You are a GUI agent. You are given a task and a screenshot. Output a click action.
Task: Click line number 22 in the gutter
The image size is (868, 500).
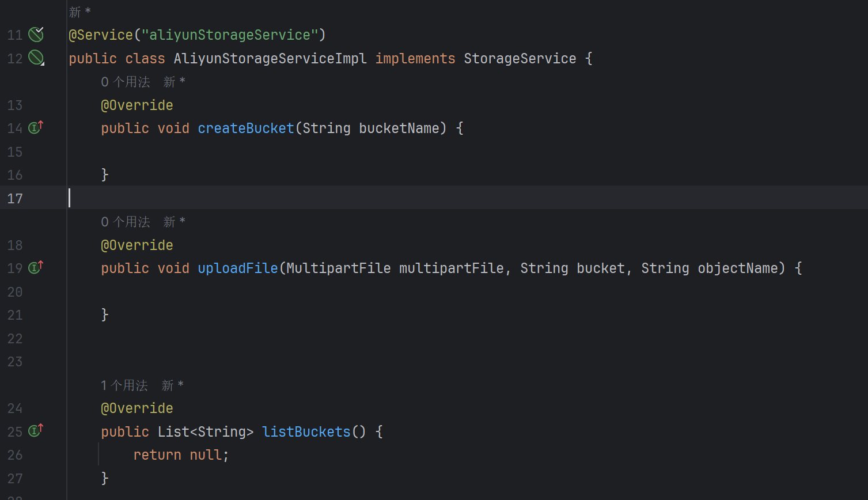point(15,339)
